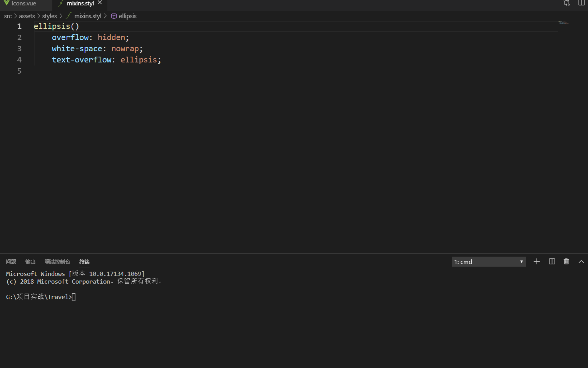
Task: Maximize the panel with chevron toggle
Action: 581,262
